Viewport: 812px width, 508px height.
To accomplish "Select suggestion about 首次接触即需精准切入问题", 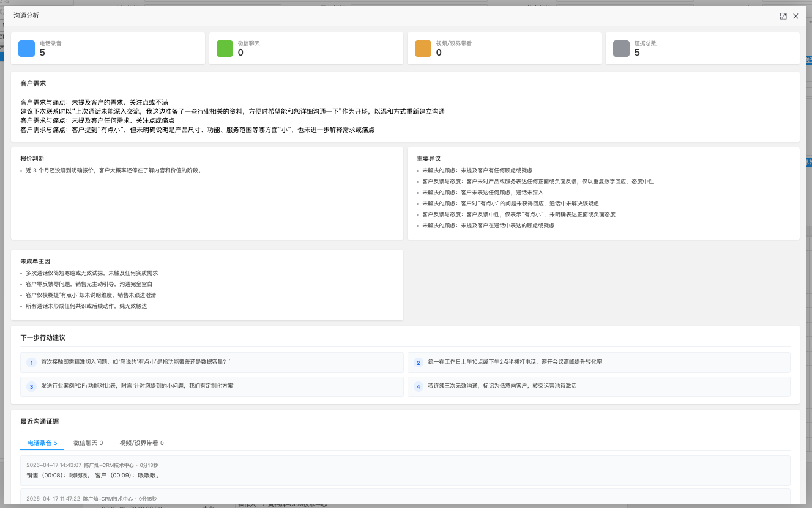I will coord(212,363).
